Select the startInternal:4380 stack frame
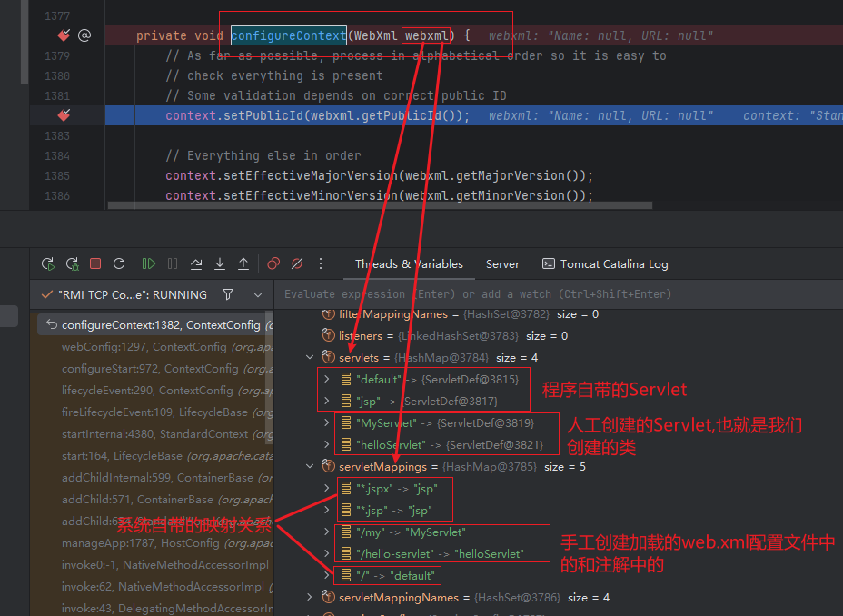This screenshot has height=616, width=843. (x=155, y=433)
